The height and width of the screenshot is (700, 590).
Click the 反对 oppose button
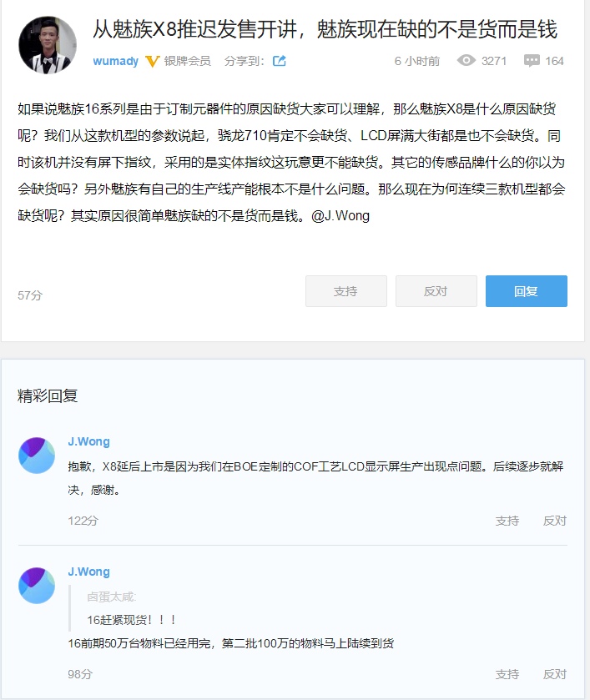click(436, 291)
